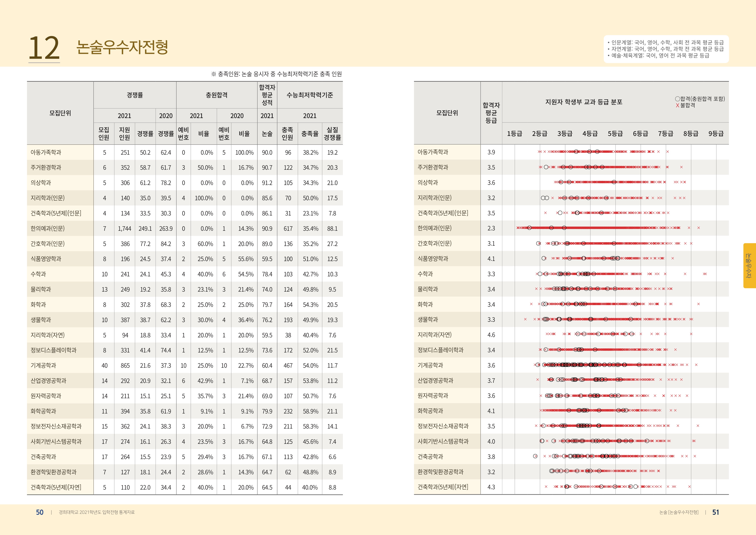This screenshot has height=535, width=756.
Task: Click the yellow 논술우수자 side tab
Action: [x=749, y=266]
